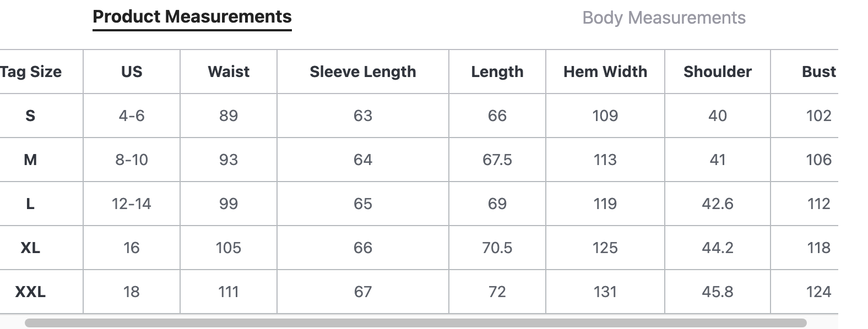The image size is (868, 329).
Task: Switch to the Product Measurements tab
Action: (192, 17)
